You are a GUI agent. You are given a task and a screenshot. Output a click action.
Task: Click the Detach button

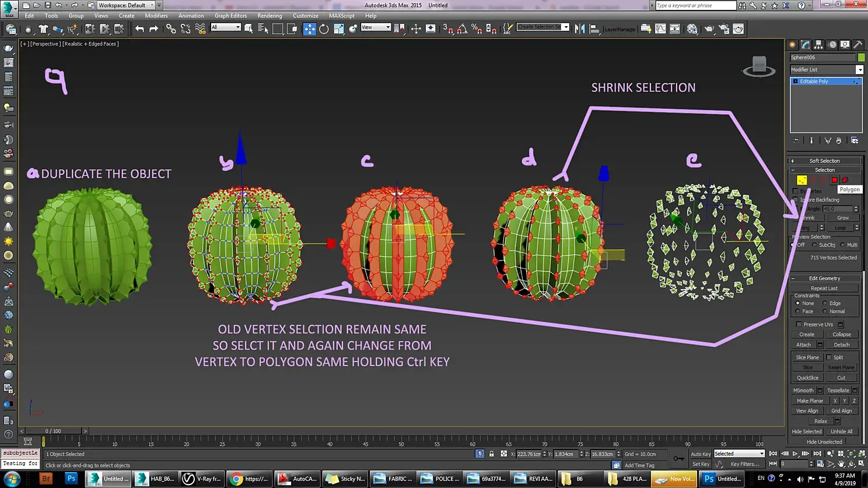click(842, 345)
